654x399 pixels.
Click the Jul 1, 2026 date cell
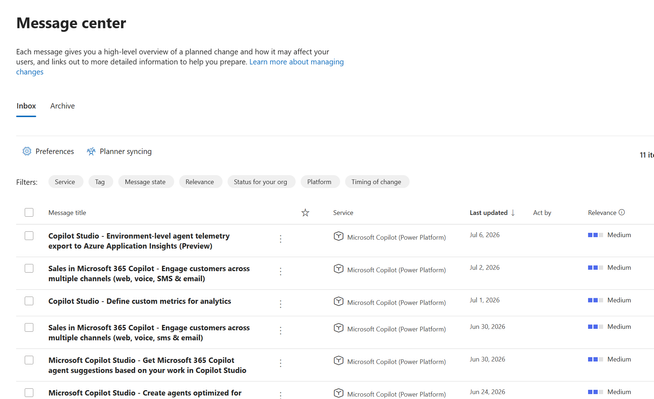tap(485, 300)
